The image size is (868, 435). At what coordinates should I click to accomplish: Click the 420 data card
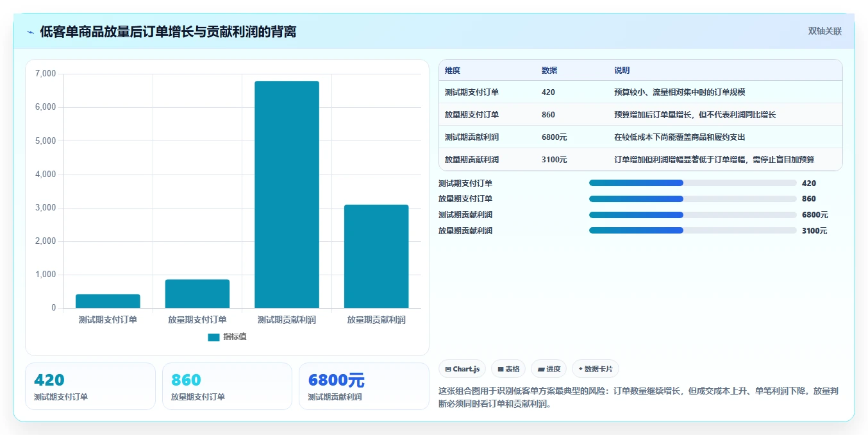[90, 386]
